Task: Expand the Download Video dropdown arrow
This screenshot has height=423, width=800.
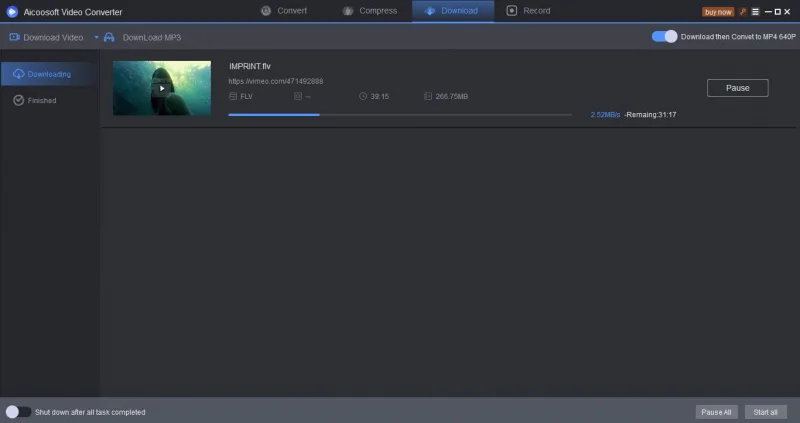Action: pos(96,37)
